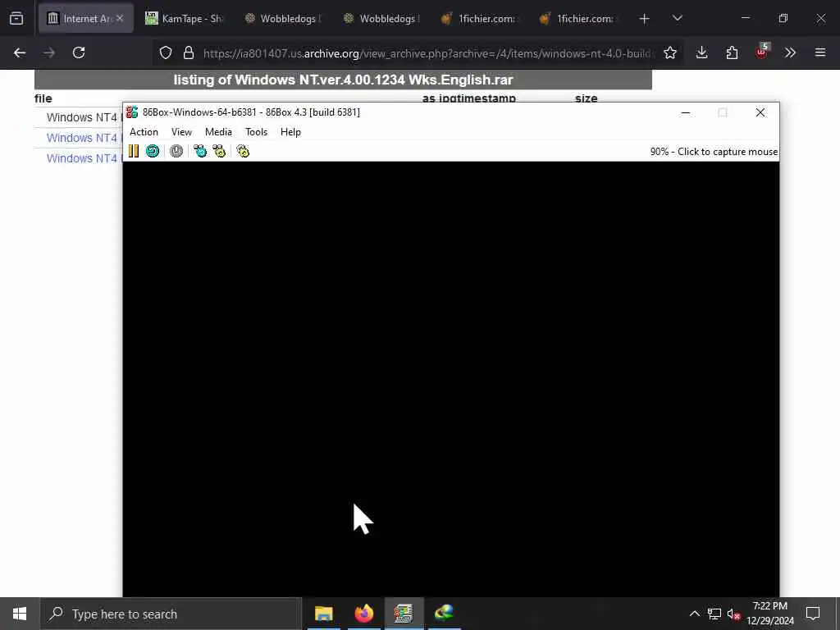This screenshot has height=630, width=840.
Task: Click the 'size' column header on the listing page
Action: coord(586,98)
